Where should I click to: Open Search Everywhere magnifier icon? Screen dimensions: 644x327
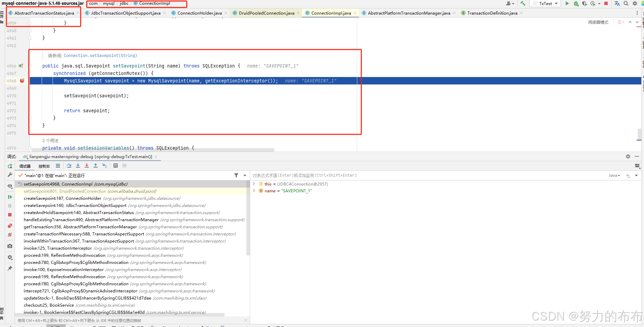coord(626,3)
